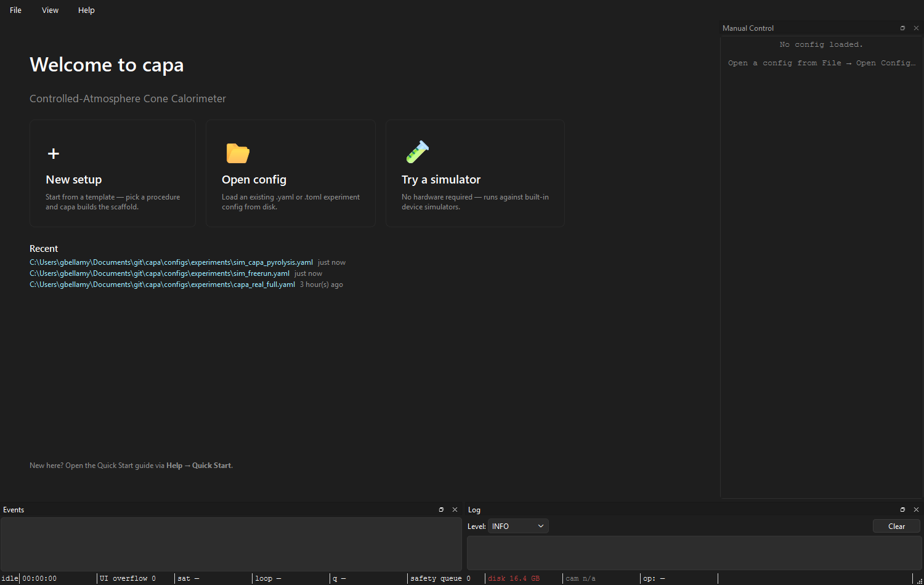Image resolution: width=924 pixels, height=585 pixels.
Task: Click the 'safety queue 0' status entry
Action: (440, 578)
